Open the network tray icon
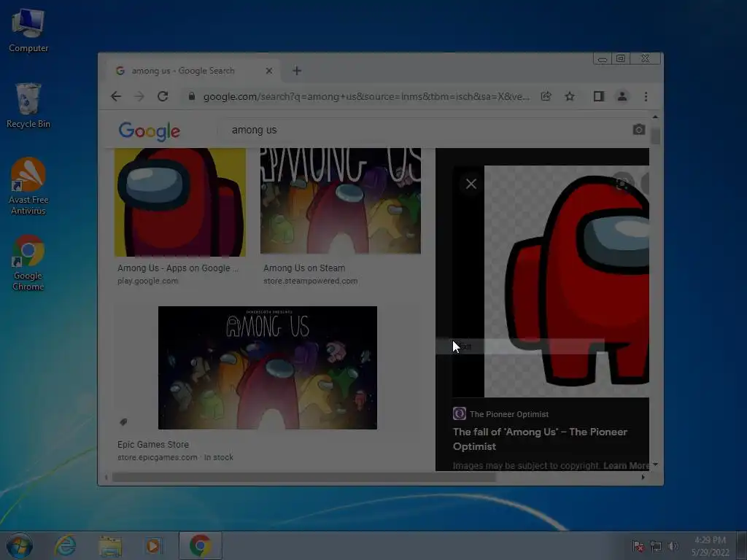This screenshot has height=560, width=747. 656,546
